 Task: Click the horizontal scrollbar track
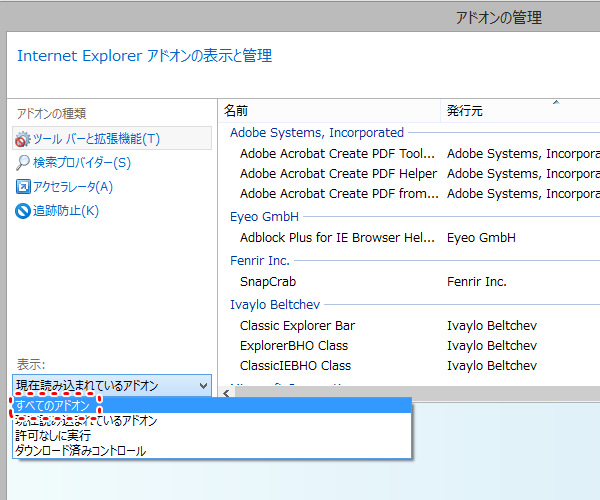pyautogui.click(x=417, y=393)
